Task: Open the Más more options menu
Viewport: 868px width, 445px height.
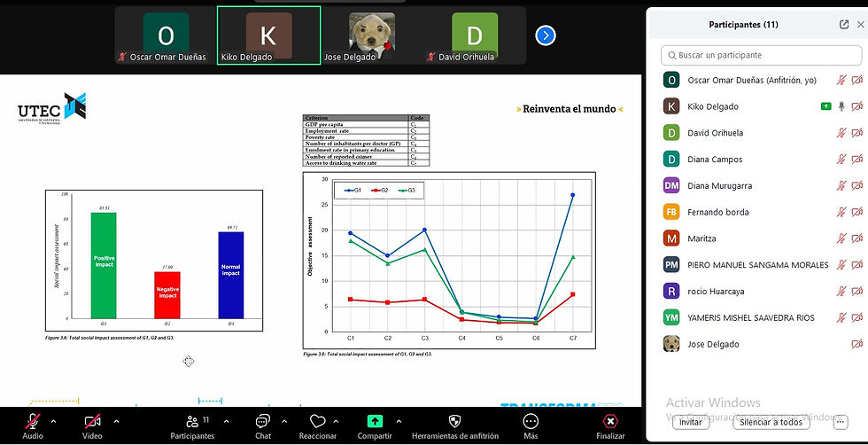Action: (531, 426)
